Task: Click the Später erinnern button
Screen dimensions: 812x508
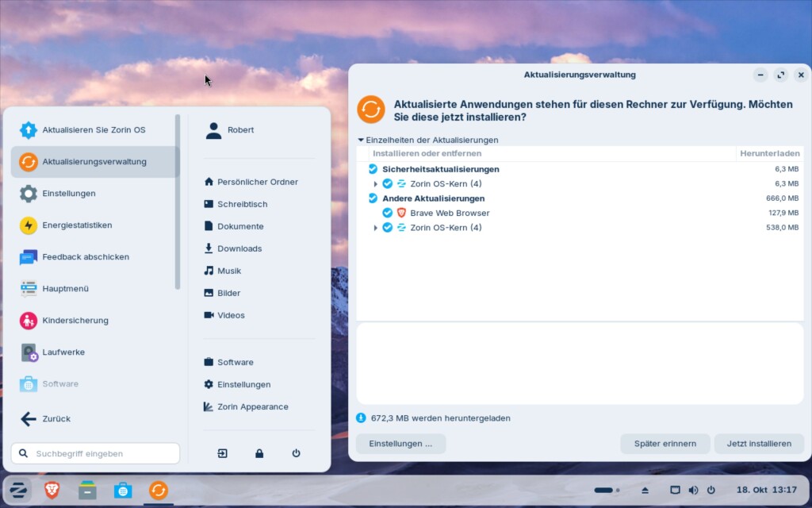Action: tap(665, 444)
